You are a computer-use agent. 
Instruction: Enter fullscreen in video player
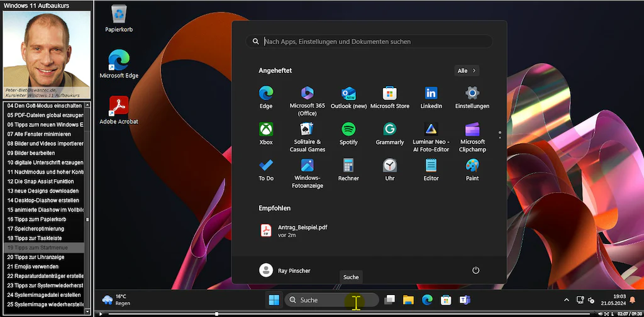[607, 314]
